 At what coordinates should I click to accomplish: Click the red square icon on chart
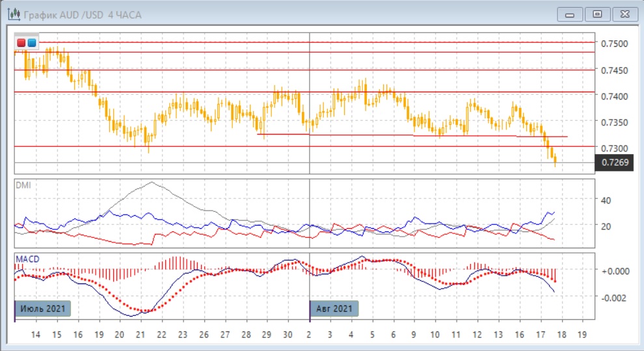(21, 43)
